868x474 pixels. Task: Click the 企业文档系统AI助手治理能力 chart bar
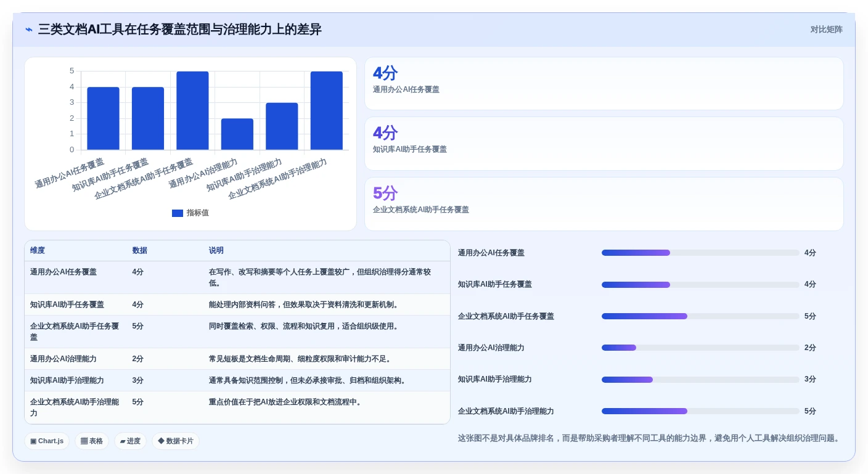click(327, 110)
